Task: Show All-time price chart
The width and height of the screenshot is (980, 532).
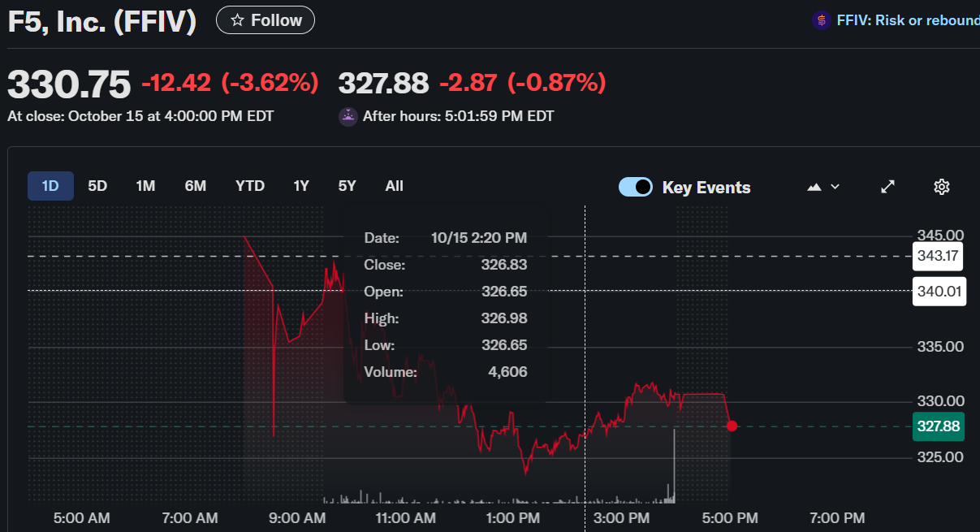Action: point(394,186)
